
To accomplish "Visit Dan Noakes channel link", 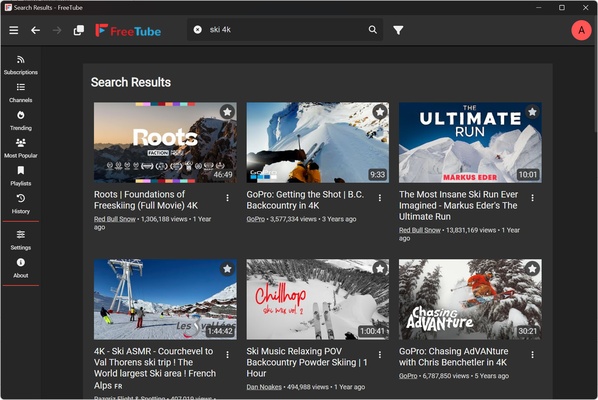I will [264, 387].
